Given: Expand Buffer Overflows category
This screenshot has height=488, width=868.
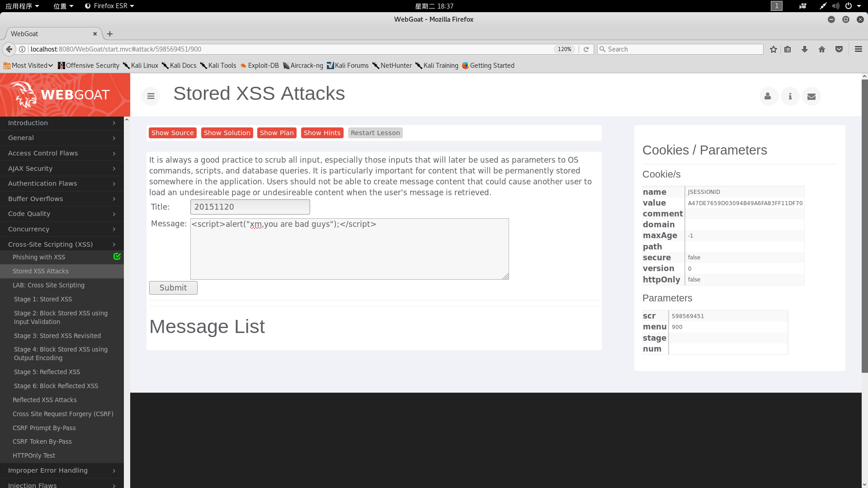Looking at the screenshot, I should coord(62,199).
